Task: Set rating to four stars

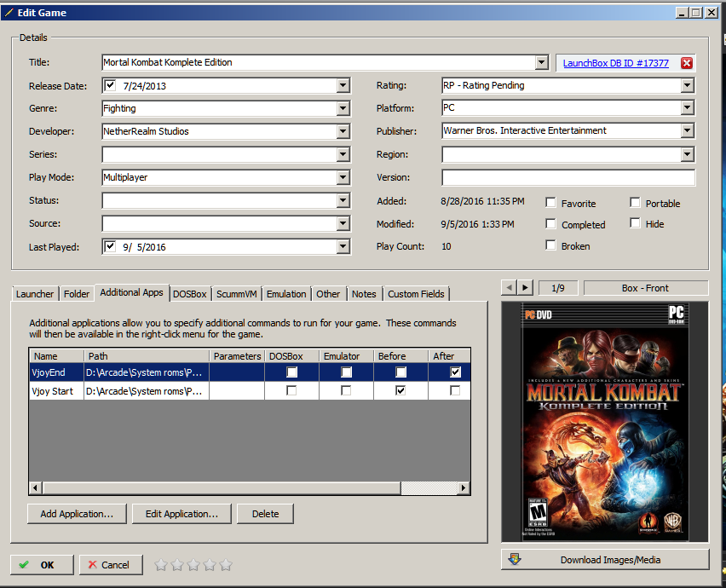Action: (x=210, y=565)
